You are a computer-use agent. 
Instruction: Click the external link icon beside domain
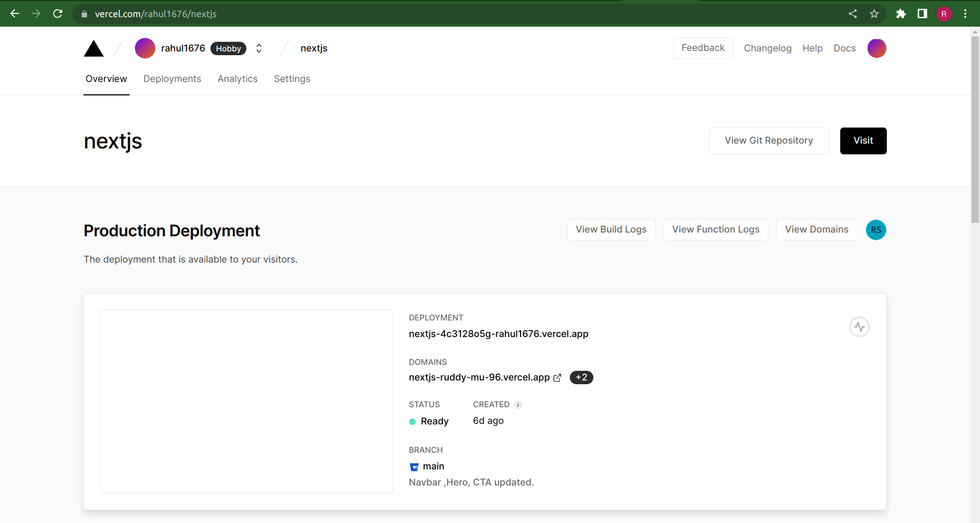click(557, 378)
